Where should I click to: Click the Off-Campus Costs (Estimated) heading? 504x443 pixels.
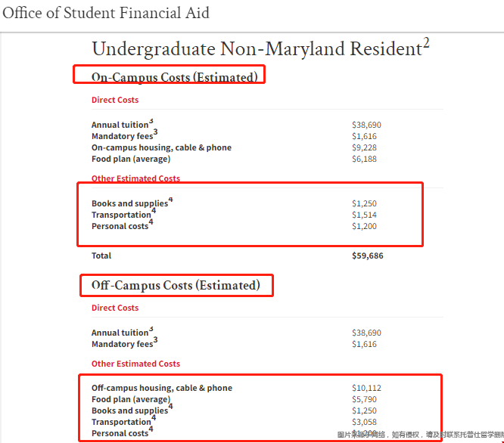pos(176,286)
